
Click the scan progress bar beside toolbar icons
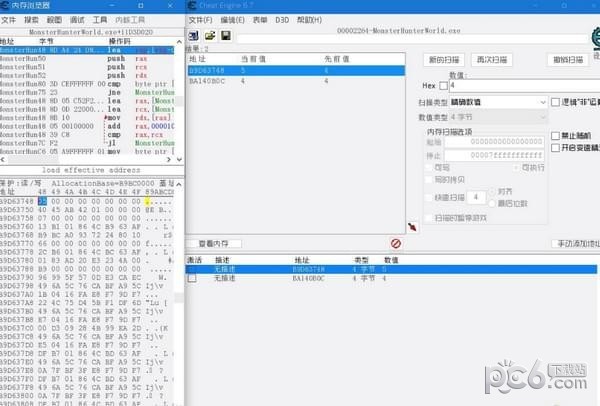(412, 39)
